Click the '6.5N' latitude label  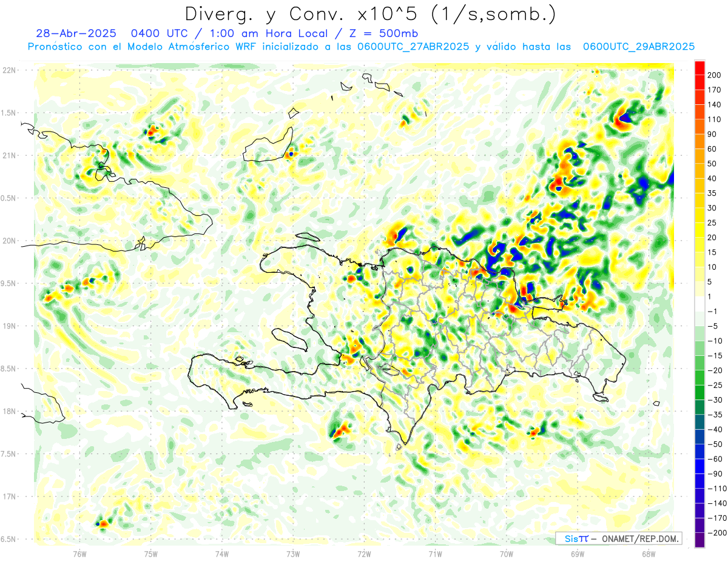pos(8,539)
